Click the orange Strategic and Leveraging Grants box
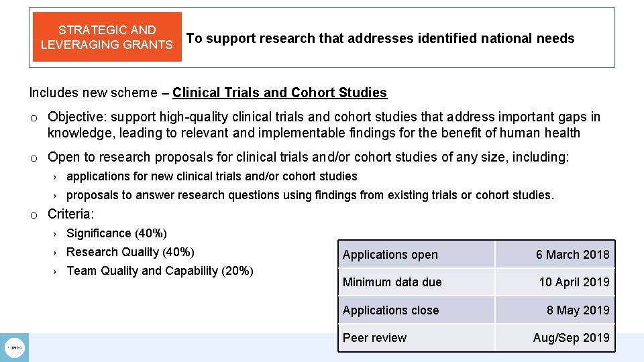Image resolution: width=644 pixels, height=362 pixels. point(107,37)
